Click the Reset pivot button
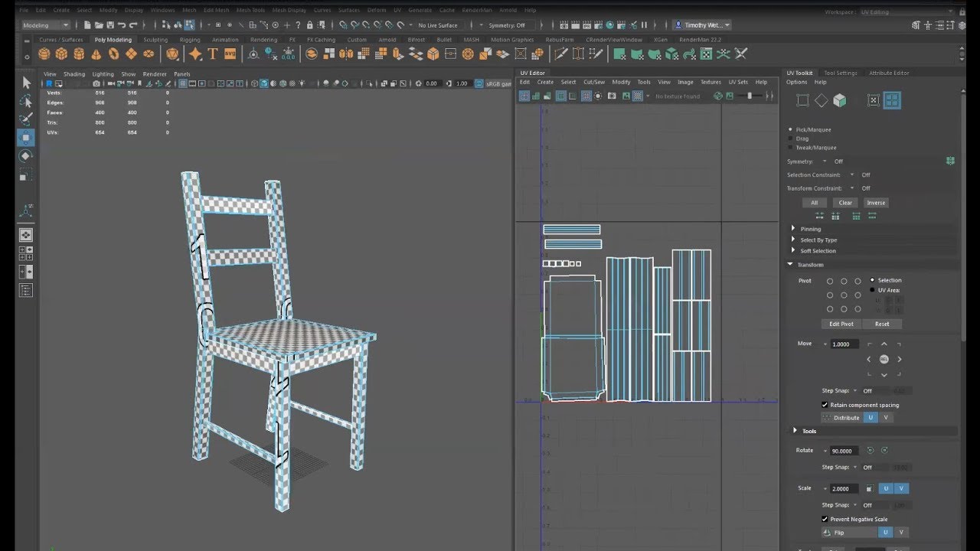This screenshot has height=551, width=980. click(x=882, y=324)
